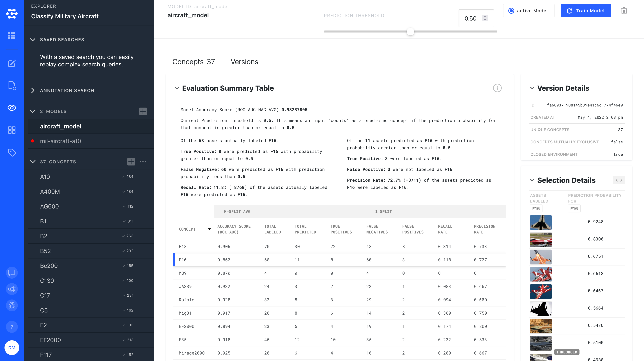Open thumbnail with probability 0.5470
The height and width of the screenshot is (361, 644).
click(x=541, y=326)
